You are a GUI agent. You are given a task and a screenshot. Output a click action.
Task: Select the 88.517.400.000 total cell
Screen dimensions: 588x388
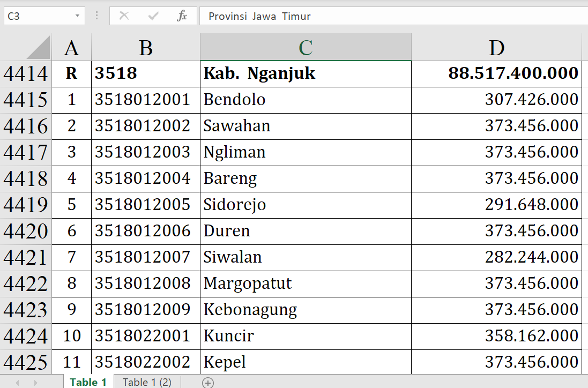[496, 73]
